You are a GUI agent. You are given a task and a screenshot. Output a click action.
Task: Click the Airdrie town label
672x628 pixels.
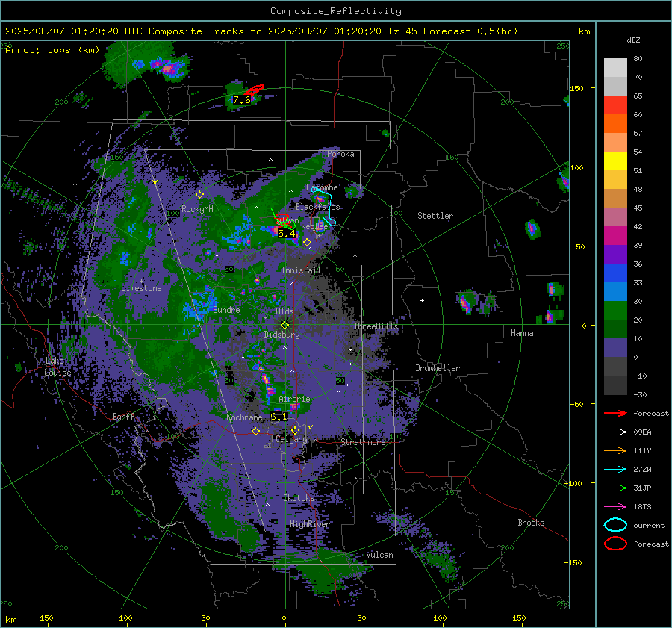point(294,399)
